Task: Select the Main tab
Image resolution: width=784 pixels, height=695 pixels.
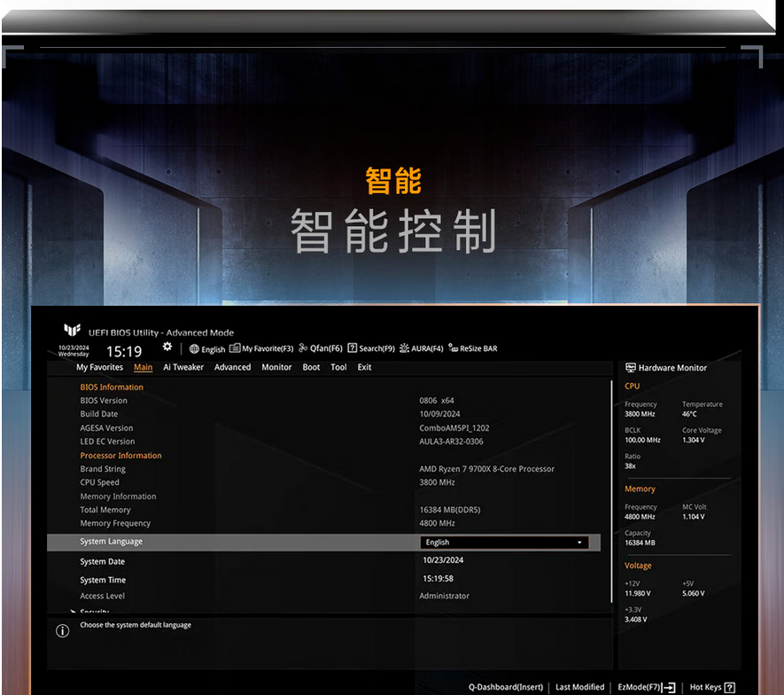Action: click(x=143, y=367)
